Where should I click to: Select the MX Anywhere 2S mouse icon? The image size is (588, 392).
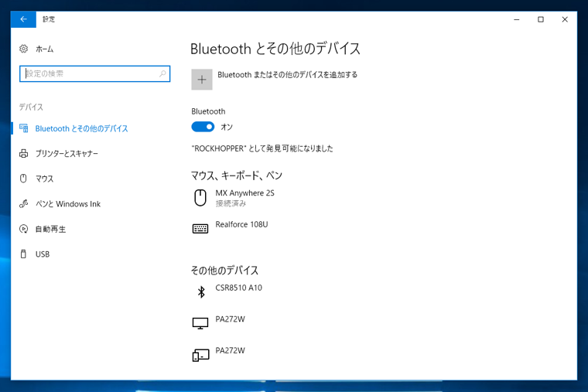[200, 197]
